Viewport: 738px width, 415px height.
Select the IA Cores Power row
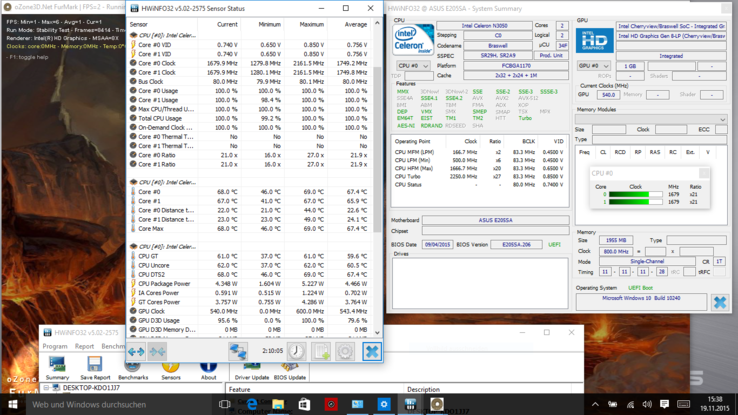tap(249, 293)
